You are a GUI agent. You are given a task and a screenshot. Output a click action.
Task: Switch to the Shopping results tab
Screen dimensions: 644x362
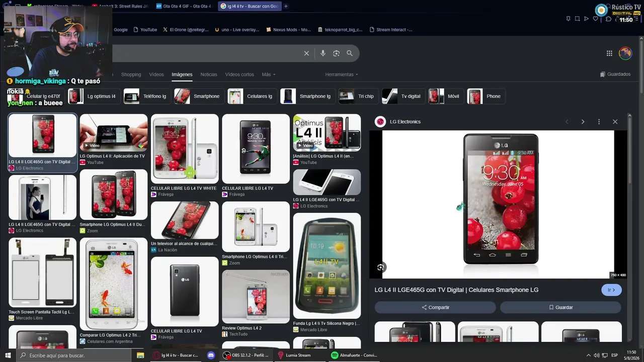[x=131, y=74]
